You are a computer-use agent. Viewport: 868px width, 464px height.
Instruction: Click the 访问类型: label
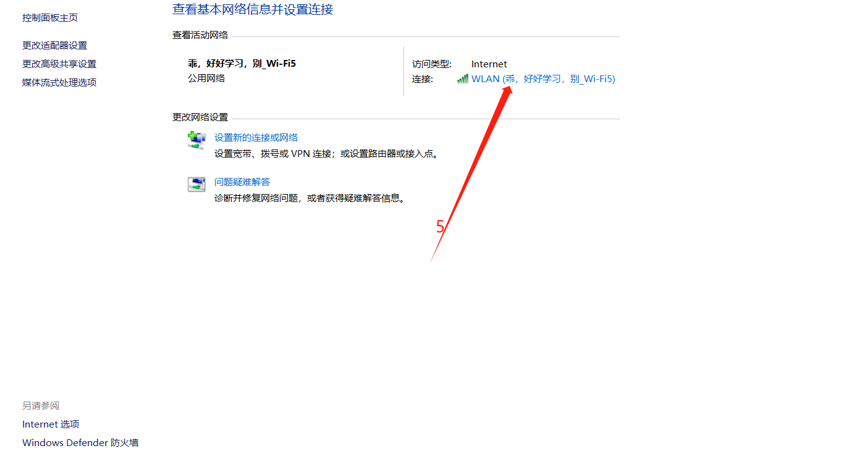[x=432, y=64]
